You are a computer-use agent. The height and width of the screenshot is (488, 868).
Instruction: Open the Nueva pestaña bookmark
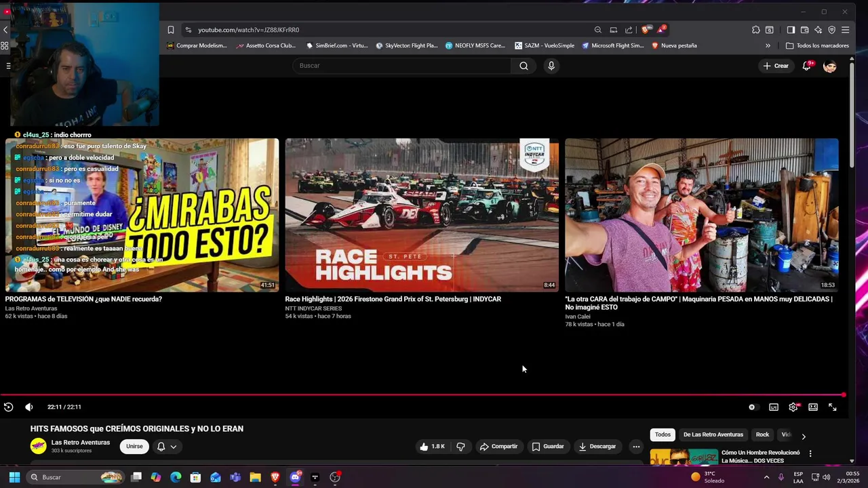point(674,45)
